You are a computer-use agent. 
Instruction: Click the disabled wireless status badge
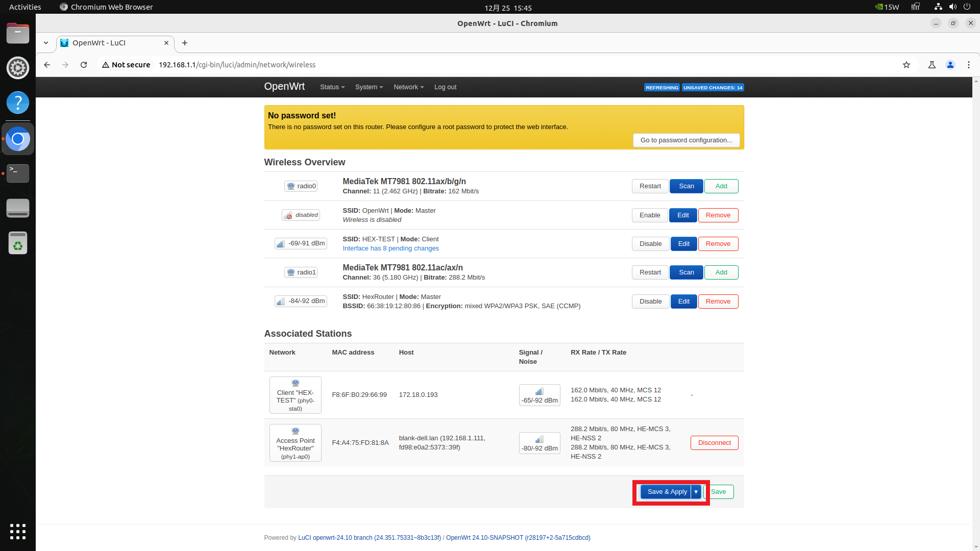pos(301,215)
